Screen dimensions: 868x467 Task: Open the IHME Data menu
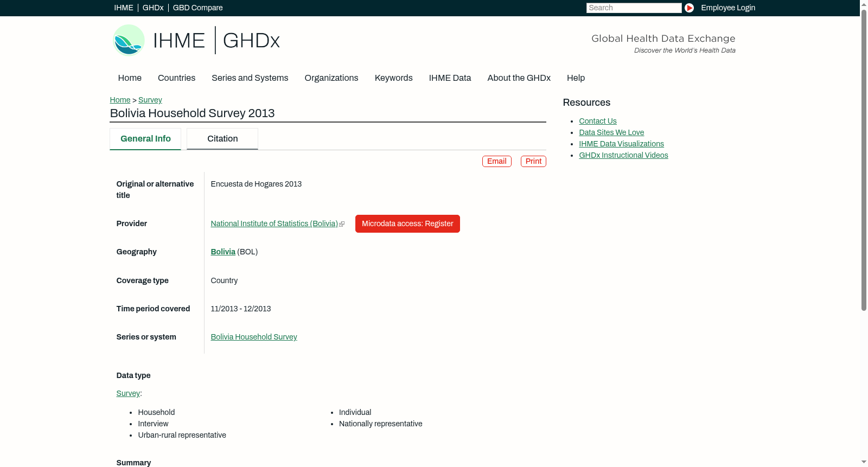tap(450, 78)
